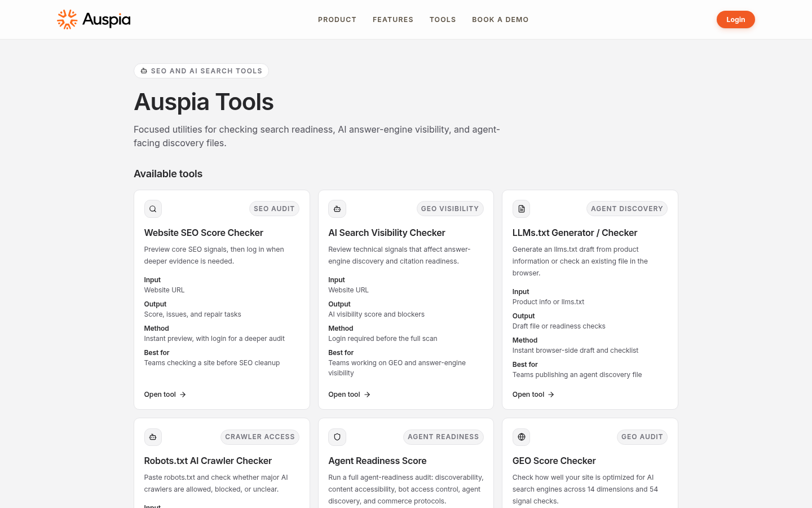Click the AGENT DISCOVERY tag
812x508 pixels.
[627, 209]
